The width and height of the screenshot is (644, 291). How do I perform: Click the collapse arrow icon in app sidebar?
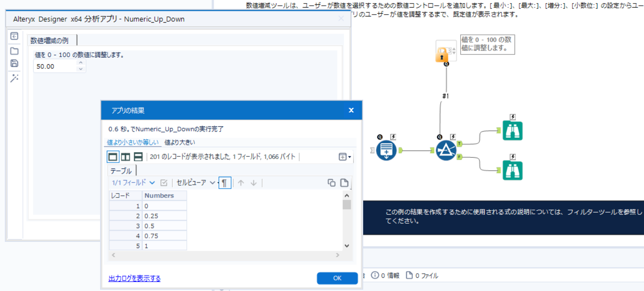pyautogui.click(x=14, y=36)
